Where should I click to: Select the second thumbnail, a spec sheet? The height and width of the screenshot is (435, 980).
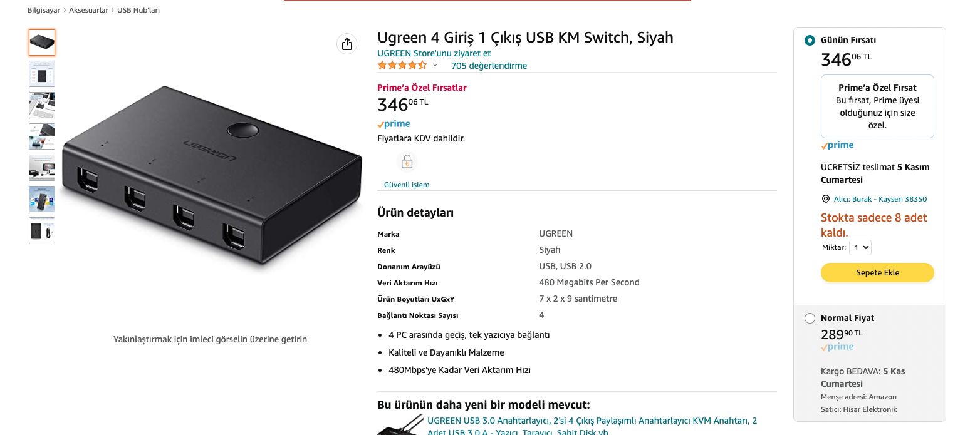coord(42,74)
